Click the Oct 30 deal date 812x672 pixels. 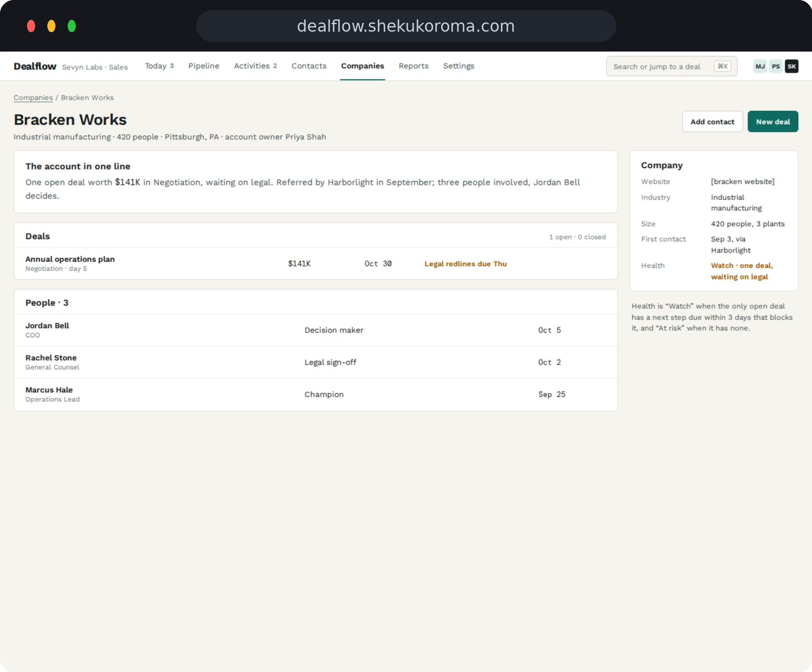[x=378, y=264]
